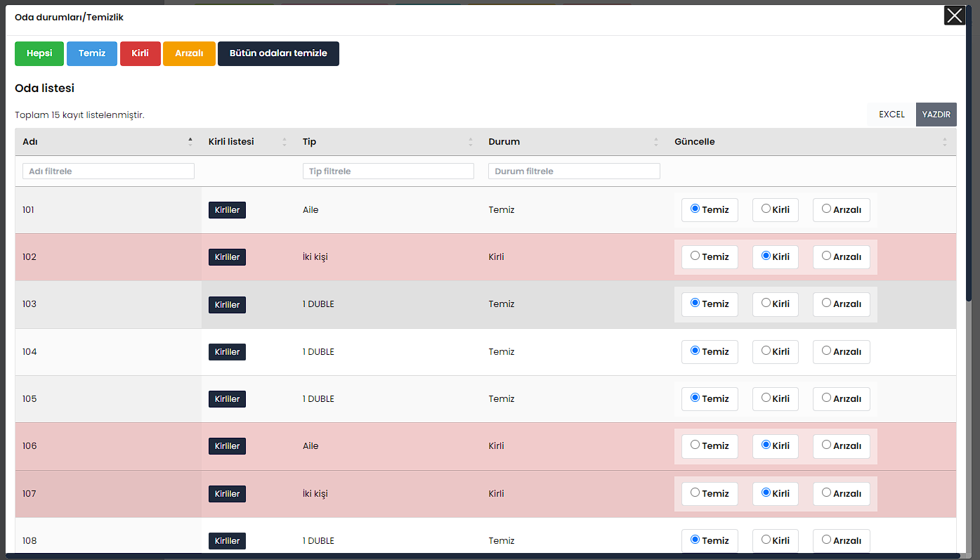Open Kirliler list for room 103
This screenshot has height=560, width=980.
pos(227,305)
